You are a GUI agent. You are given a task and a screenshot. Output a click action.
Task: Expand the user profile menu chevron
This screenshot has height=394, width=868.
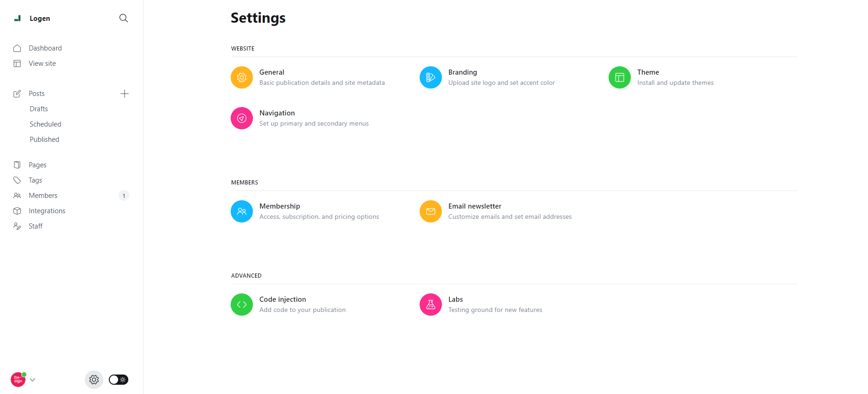point(32,380)
